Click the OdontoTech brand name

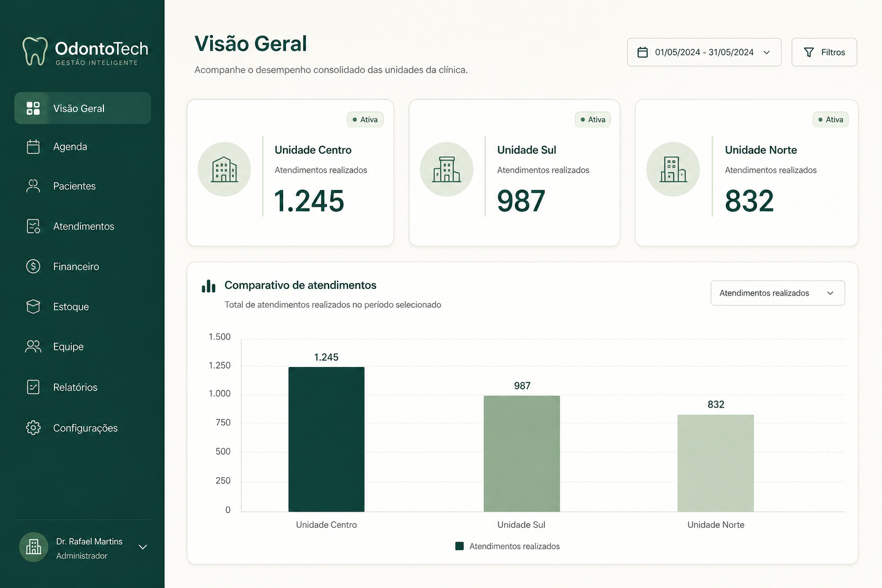[102, 49]
